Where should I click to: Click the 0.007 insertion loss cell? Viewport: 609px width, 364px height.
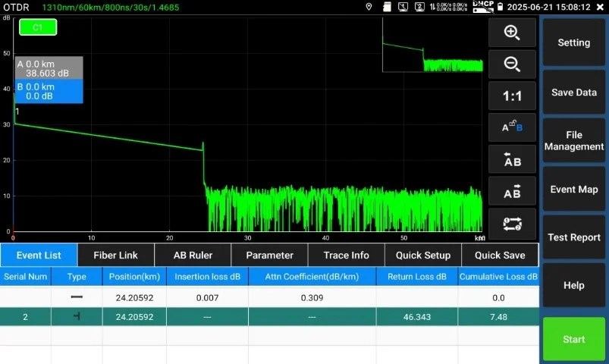coord(207,297)
